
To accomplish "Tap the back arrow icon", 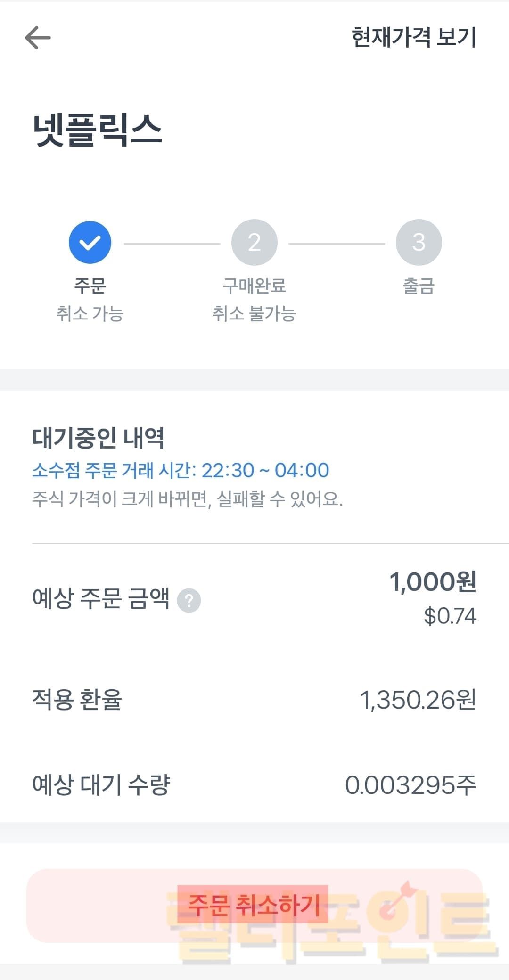I will [38, 38].
